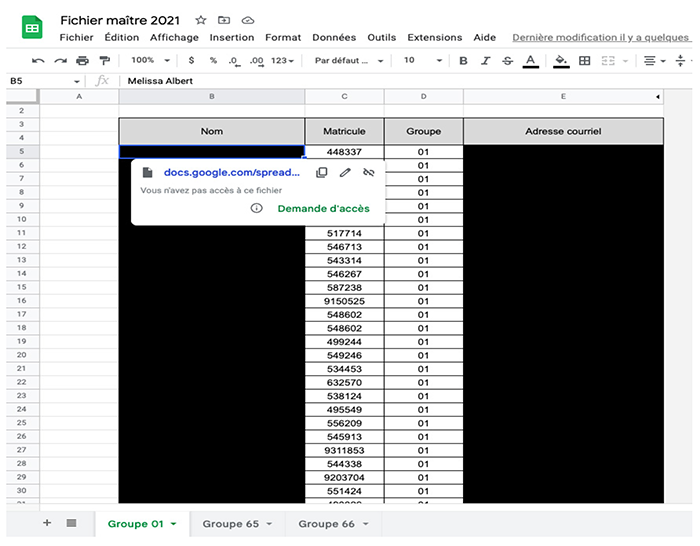Open the Insertion menu
This screenshot has height=546, width=700.
pyautogui.click(x=232, y=38)
